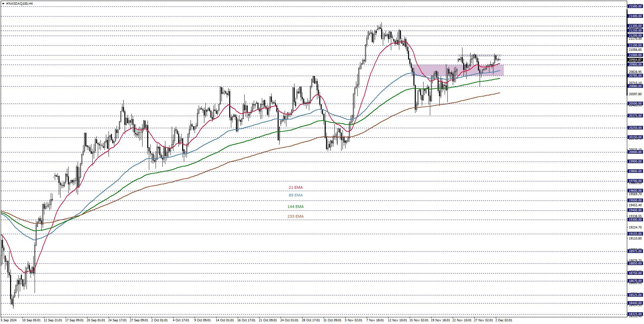Click the 20000.00 price level label
Screen dimensions: 644x324
(x=635, y=152)
